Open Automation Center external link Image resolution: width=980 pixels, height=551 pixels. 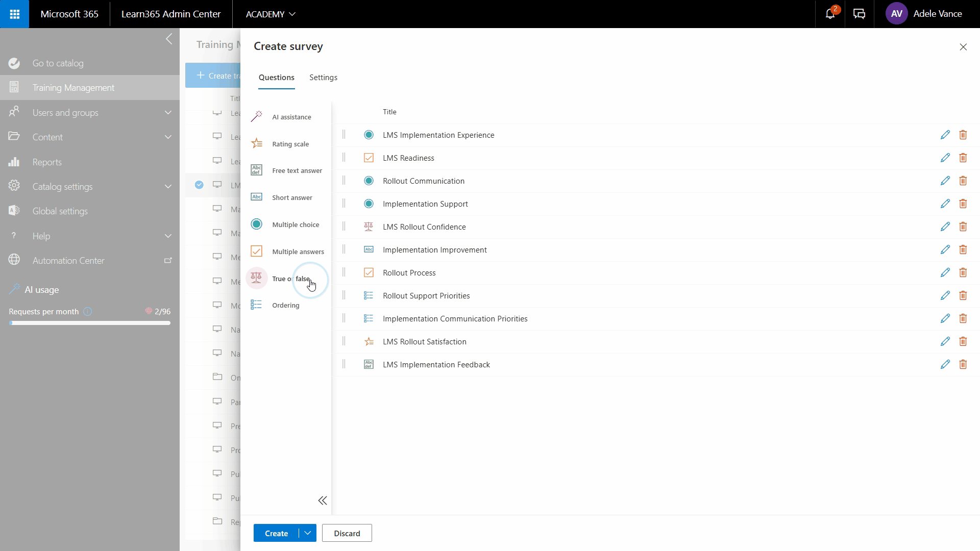click(167, 260)
